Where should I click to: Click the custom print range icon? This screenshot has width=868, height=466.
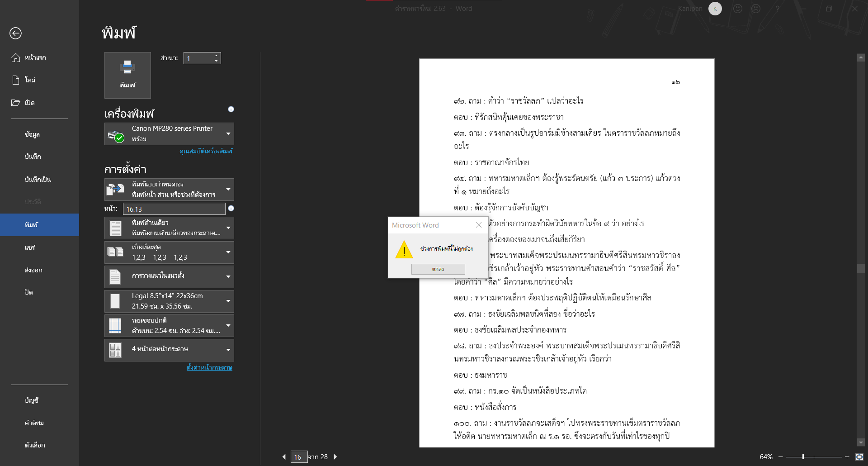pyautogui.click(x=115, y=189)
